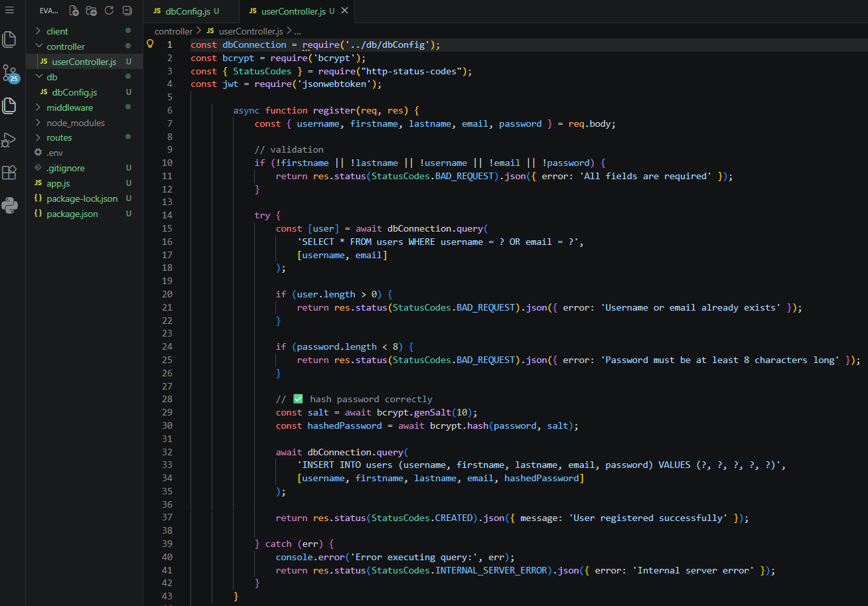Switch to the dbConfig.js tab

(x=191, y=11)
